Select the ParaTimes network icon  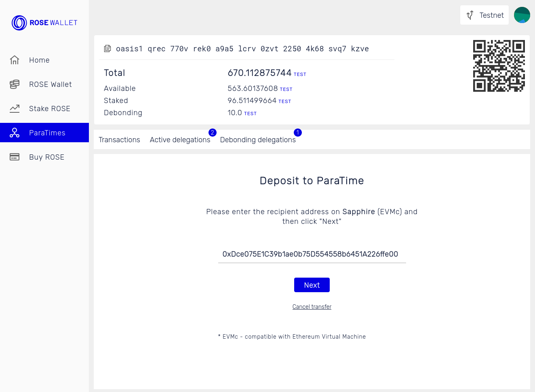point(15,133)
